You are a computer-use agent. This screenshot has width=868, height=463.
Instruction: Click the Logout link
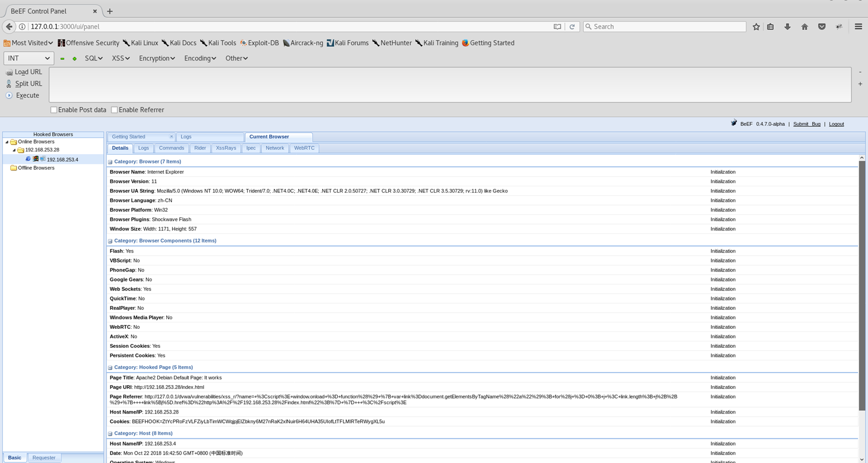(x=836, y=124)
